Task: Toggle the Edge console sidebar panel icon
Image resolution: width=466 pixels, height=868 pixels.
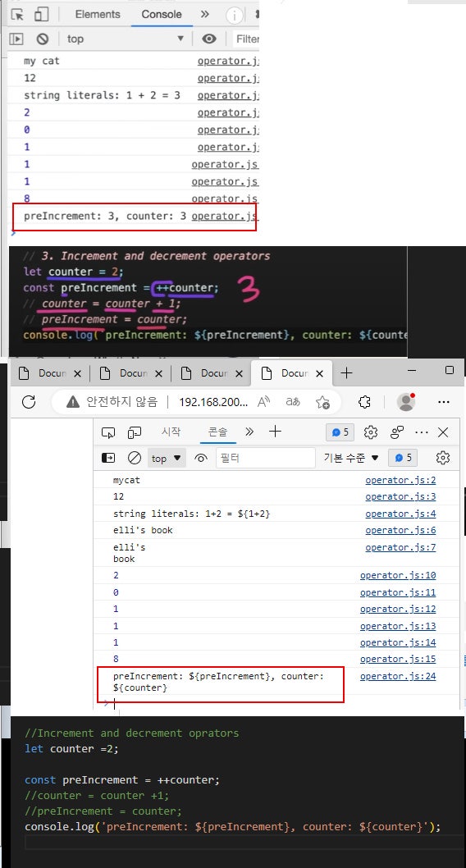Action: click(x=108, y=458)
